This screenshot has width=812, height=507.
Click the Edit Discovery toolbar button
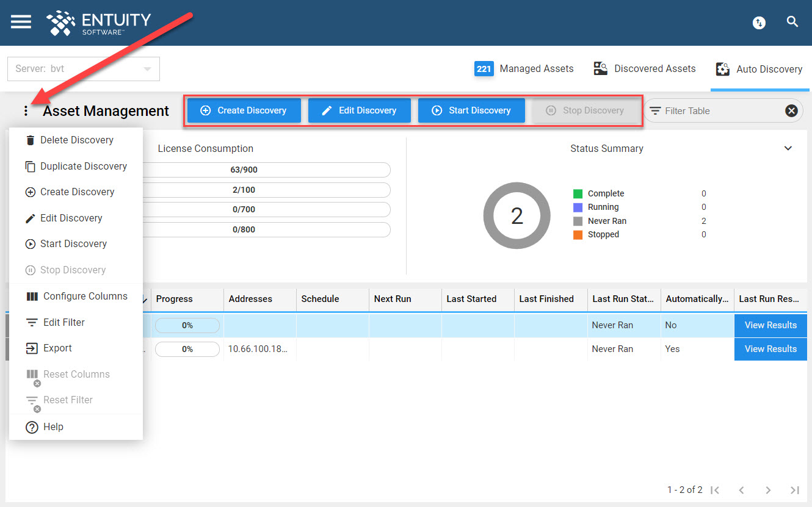click(x=359, y=110)
